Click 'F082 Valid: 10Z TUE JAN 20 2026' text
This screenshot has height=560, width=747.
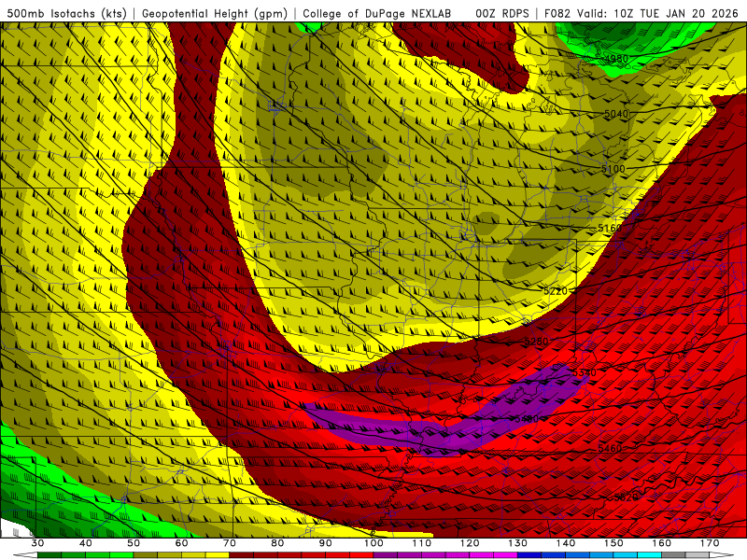tap(641, 13)
